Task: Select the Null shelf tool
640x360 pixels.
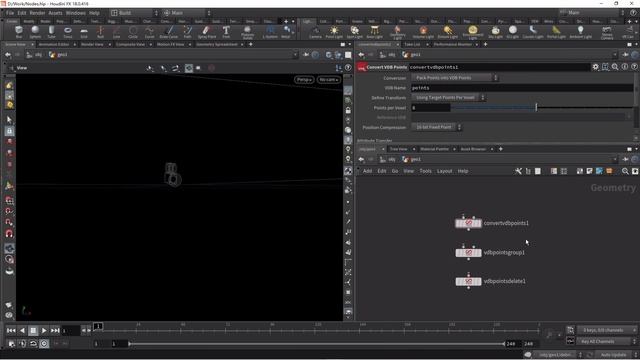Action: tap(100, 32)
